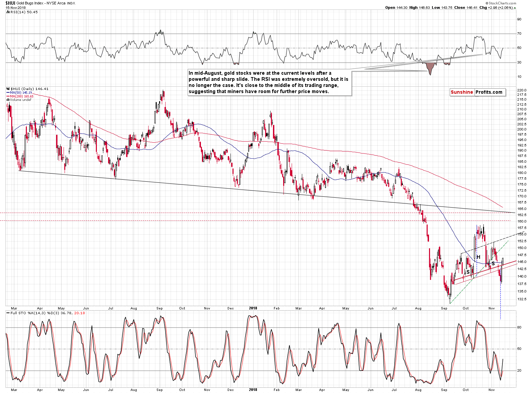The image size is (532, 393).
Task: Click the Close 146.41 value
Action: point(466,7)
